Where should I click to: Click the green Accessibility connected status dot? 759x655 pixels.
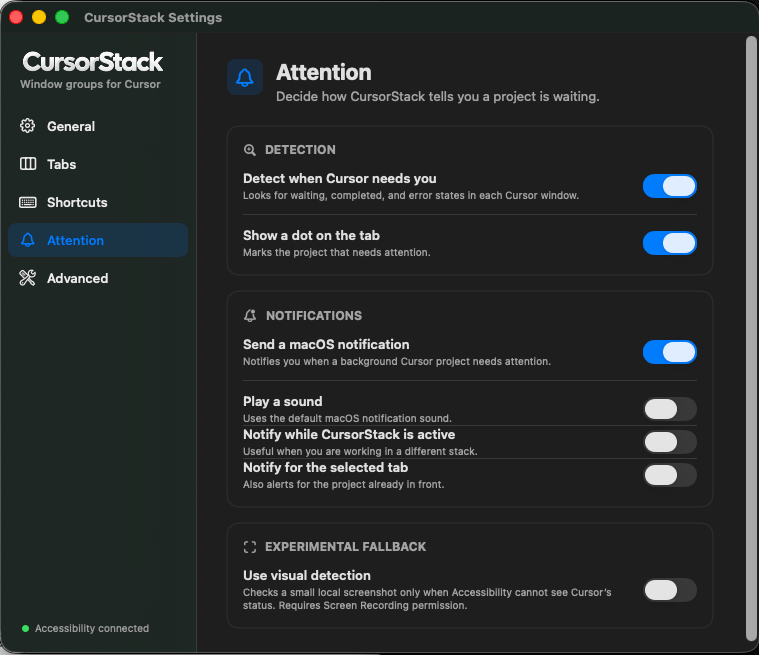pyautogui.click(x=25, y=628)
